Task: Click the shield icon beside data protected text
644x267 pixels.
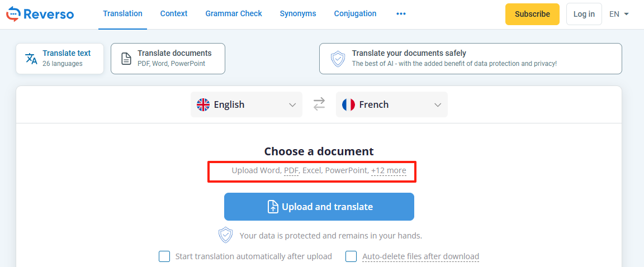Action: pos(225,235)
